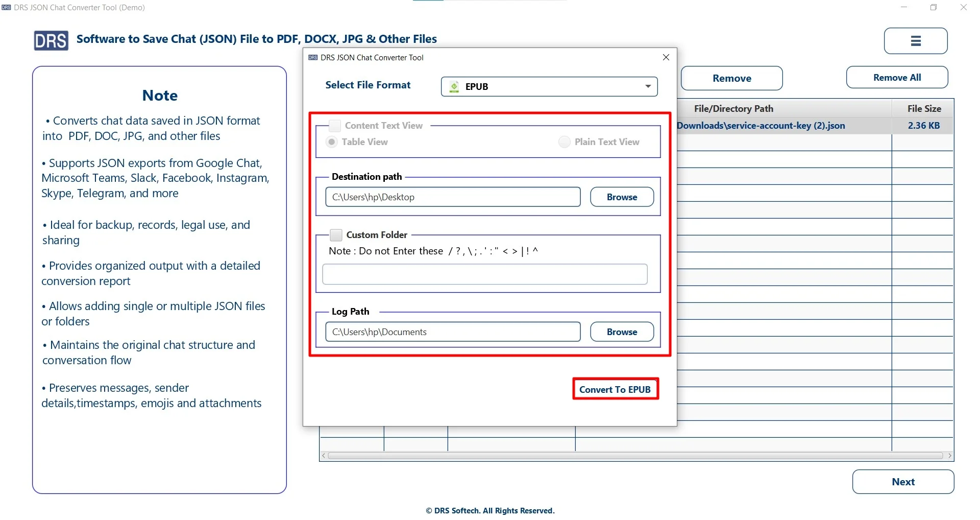
Task: Click inside the Custom Folder text field
Action: (x=485, y=274)
